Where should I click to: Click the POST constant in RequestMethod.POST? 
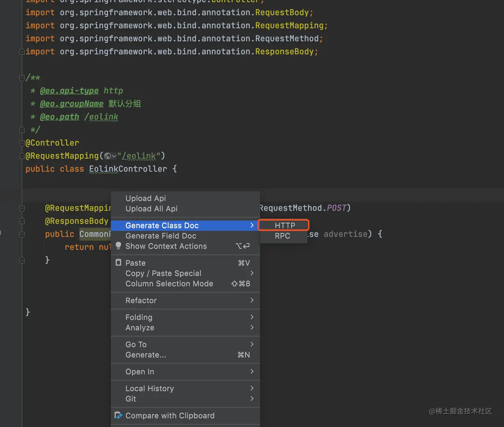pos(336,208)
